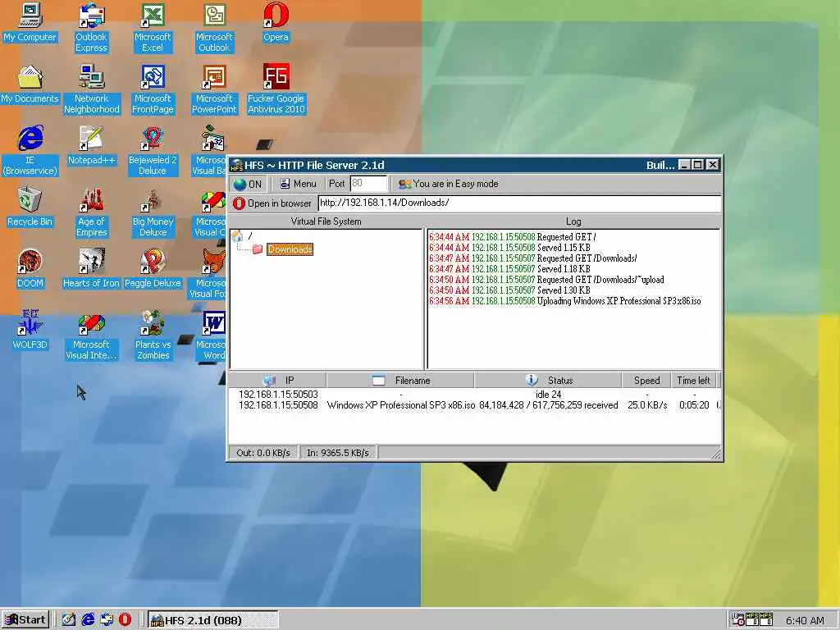Open the Recycle Bin icon

tap(30, 208)
